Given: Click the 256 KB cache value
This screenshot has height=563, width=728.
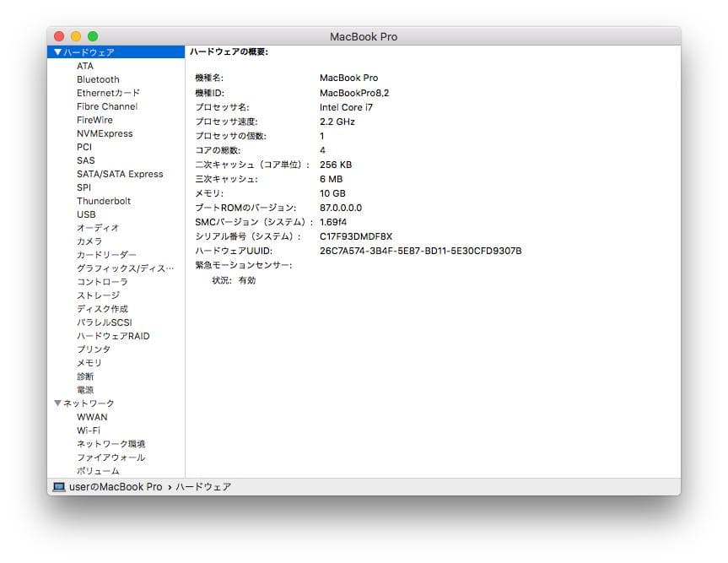Looking at the screenshot, I should (x=336, y=165).
